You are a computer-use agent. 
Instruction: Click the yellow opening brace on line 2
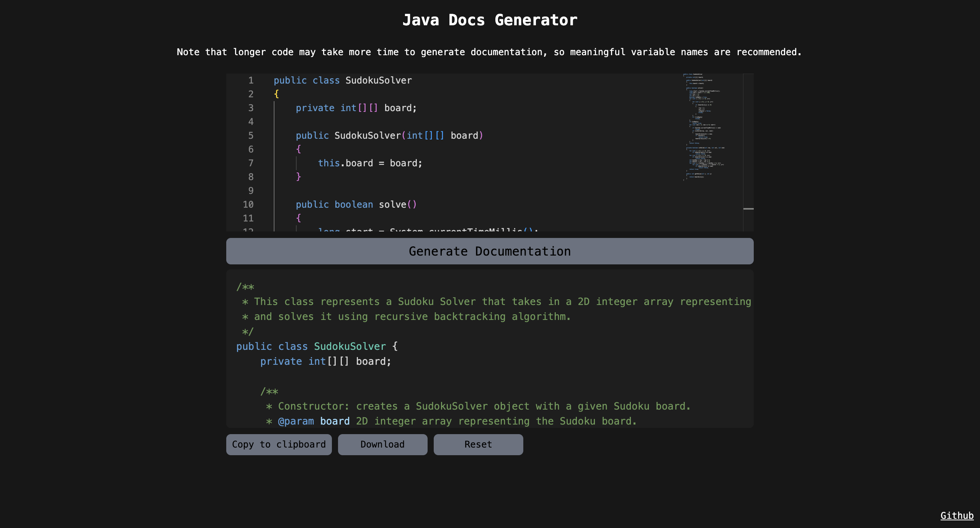point(276,94)
